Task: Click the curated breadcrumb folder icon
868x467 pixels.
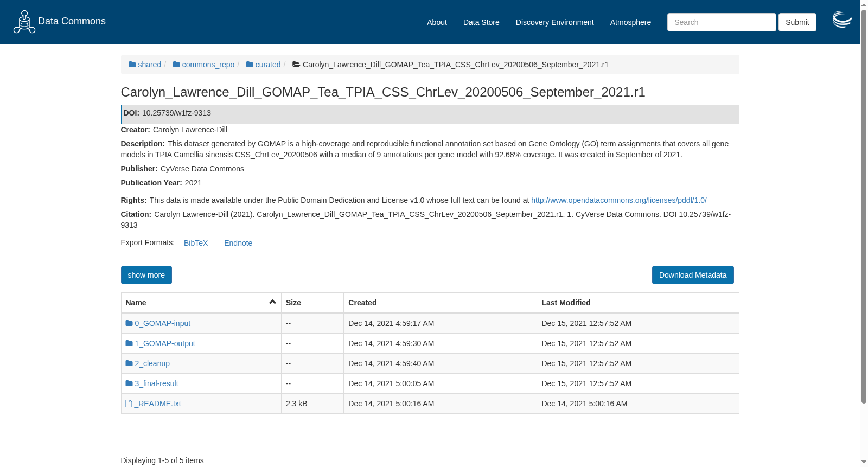Action: [250, 65]
